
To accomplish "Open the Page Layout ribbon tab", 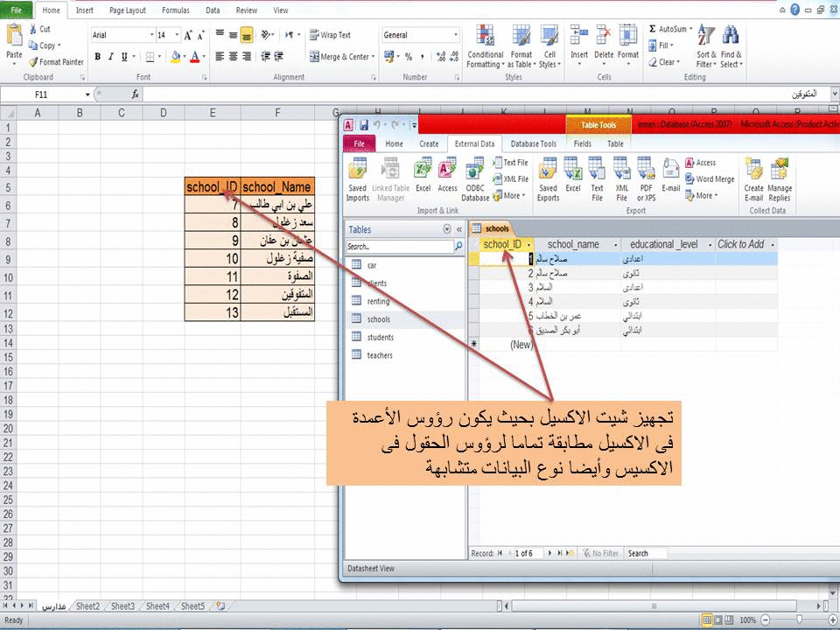I will pyautogui.click(x=128, y=10).
